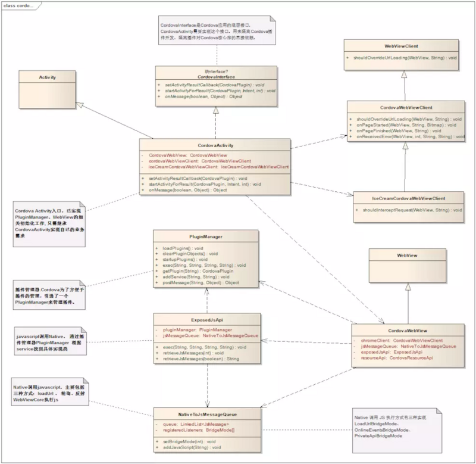Click addService(String, String) in PluginManager
Screen dimensions: 476x464
pyautogui.click(x=196, y=277)
